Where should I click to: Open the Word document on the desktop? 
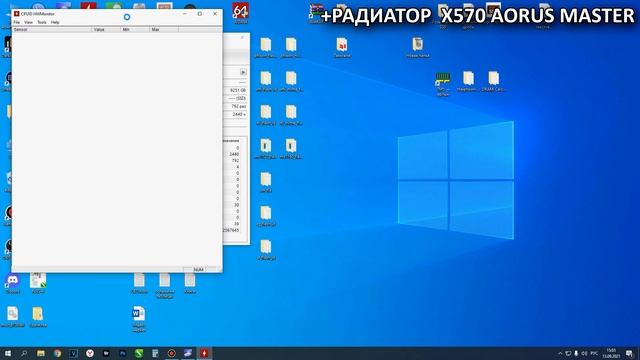coord(139,318)
